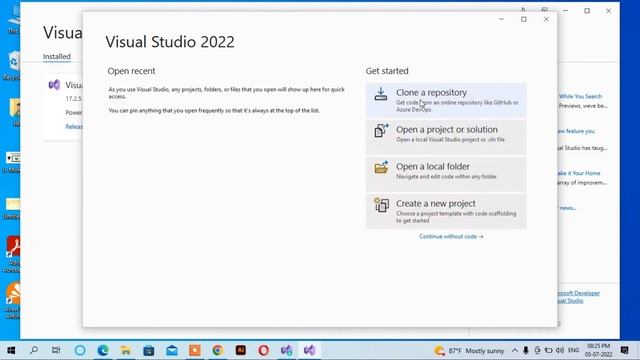Switch to Visual Studio 2022 taskbar icon
Image resolution: width=640 pixels, height=360 pixels.
[309, 350]
